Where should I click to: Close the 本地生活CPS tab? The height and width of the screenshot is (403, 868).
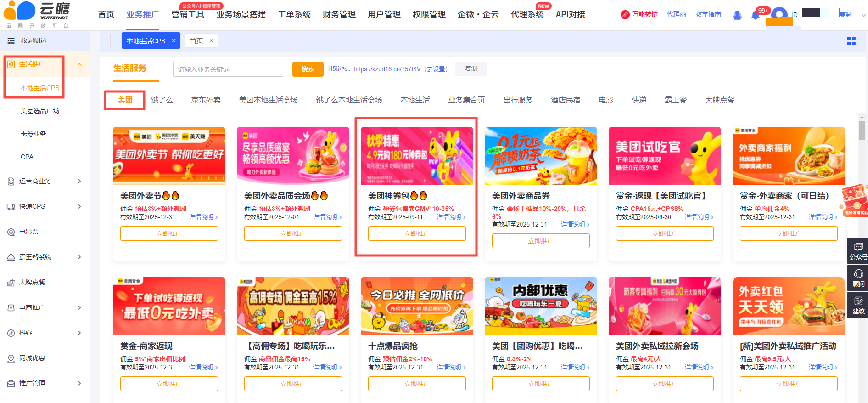(x=174, y=40)
